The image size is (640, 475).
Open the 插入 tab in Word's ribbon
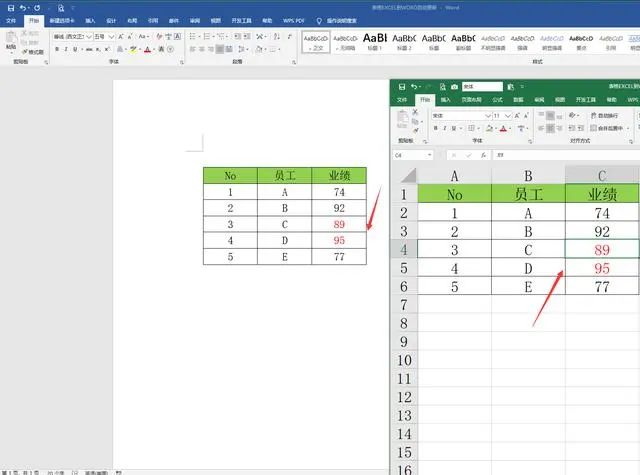90,19
